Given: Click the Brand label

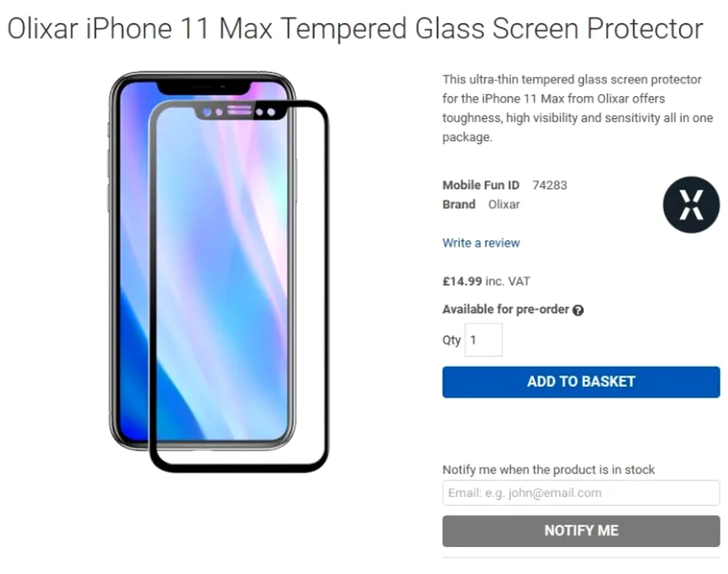Looking at the screenshot, I should [x=458, y=204].
